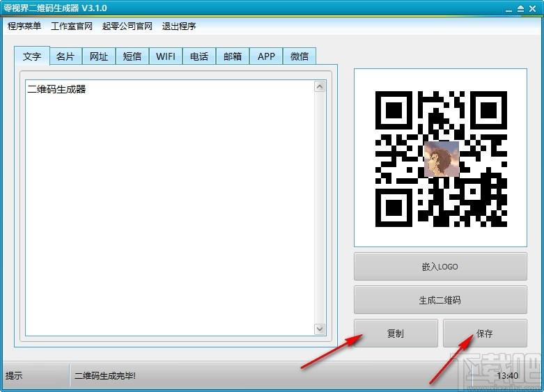Open the 微信 tab
Screen dimensions: 544x392
300,56
